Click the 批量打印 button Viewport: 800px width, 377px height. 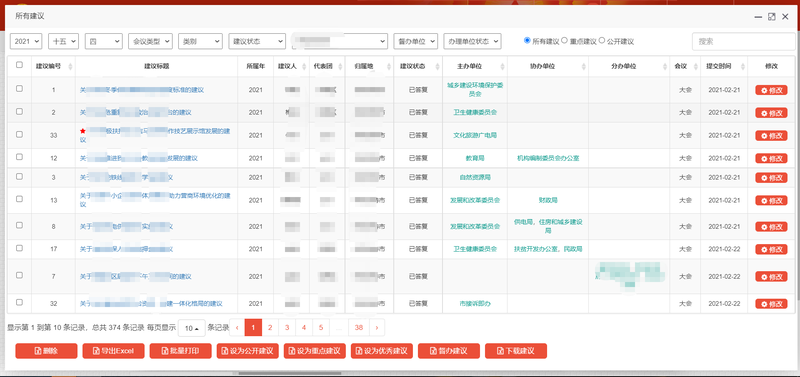pyautogui.click(x=181, y=351)
